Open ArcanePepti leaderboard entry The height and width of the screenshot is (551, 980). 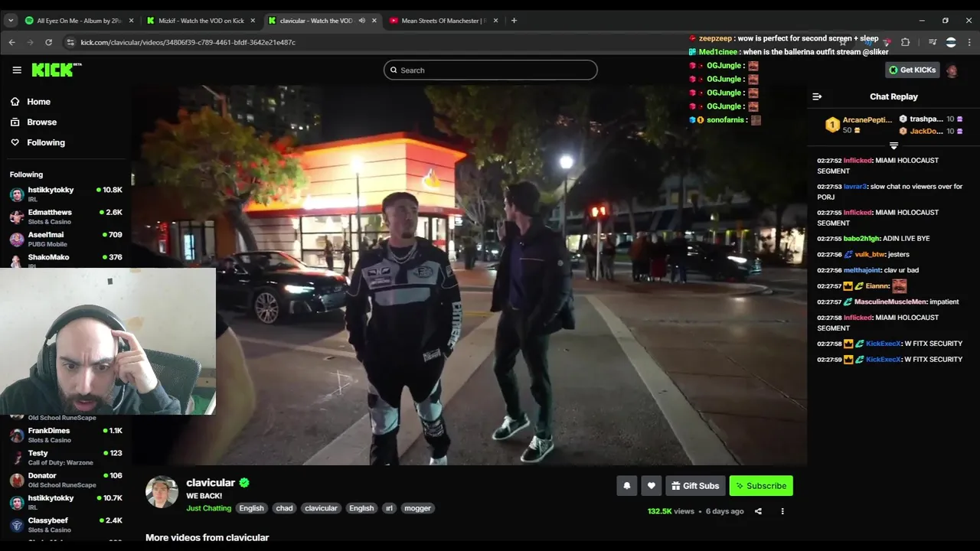[x=857, y=125]
